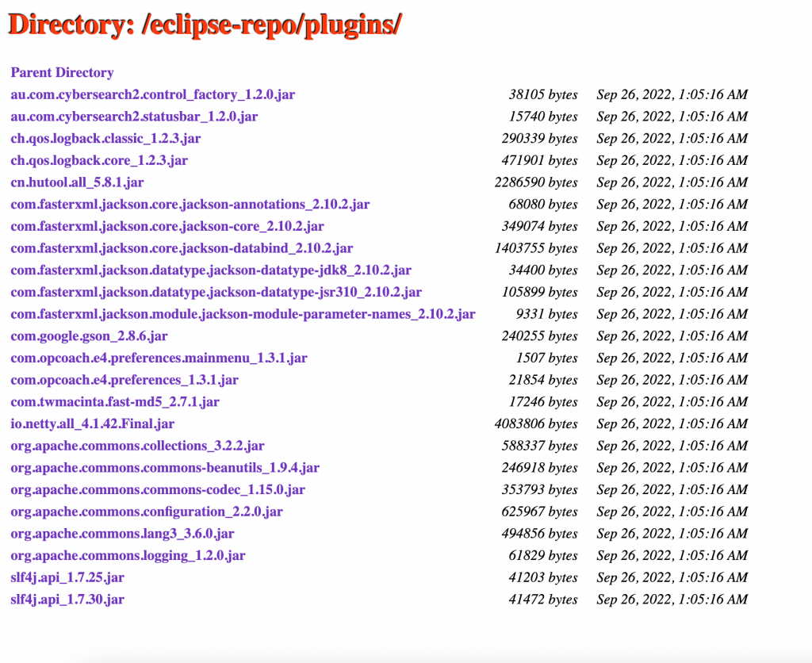The width and height of the screenshot is (812, 663).
Task: Click the 4083806 bytes size text
Action: click(x=536, y=424)
